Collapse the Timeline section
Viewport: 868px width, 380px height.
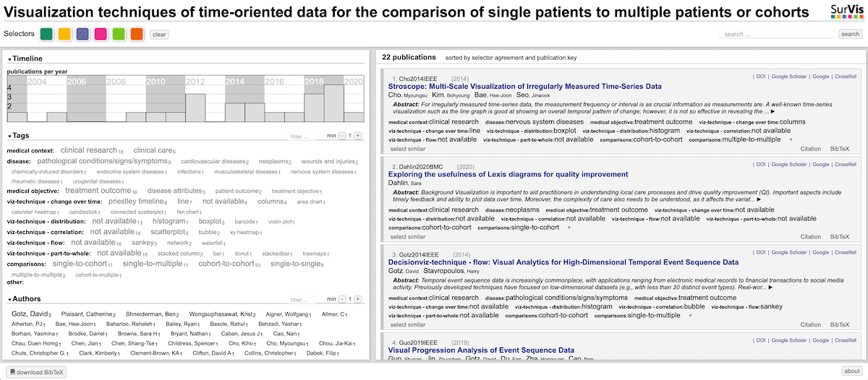(26, 59)
